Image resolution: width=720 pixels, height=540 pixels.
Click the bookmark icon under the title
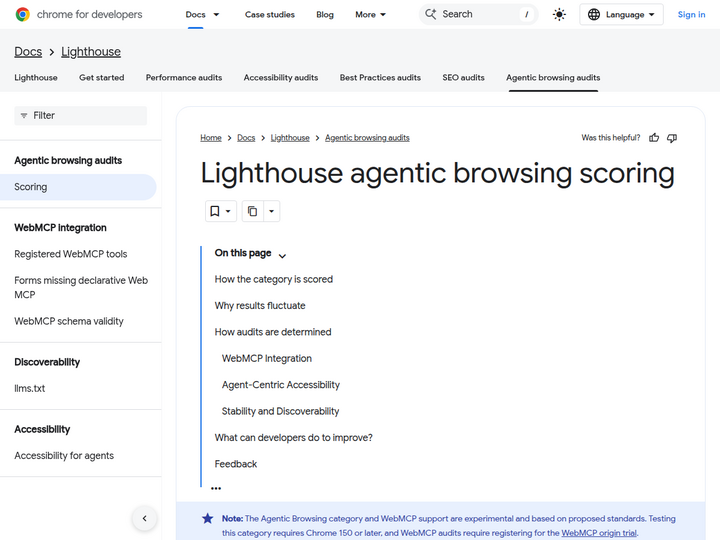click(214, 211)
